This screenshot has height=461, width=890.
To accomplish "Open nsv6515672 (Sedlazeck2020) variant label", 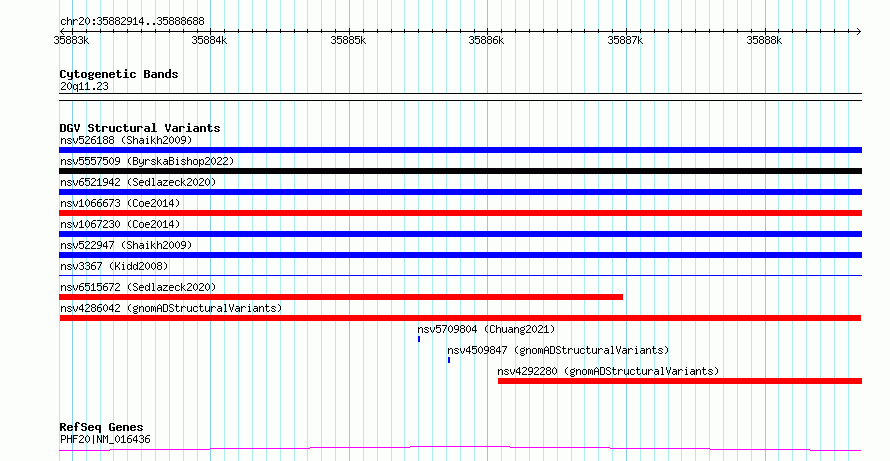I will (x=138, y=287).
